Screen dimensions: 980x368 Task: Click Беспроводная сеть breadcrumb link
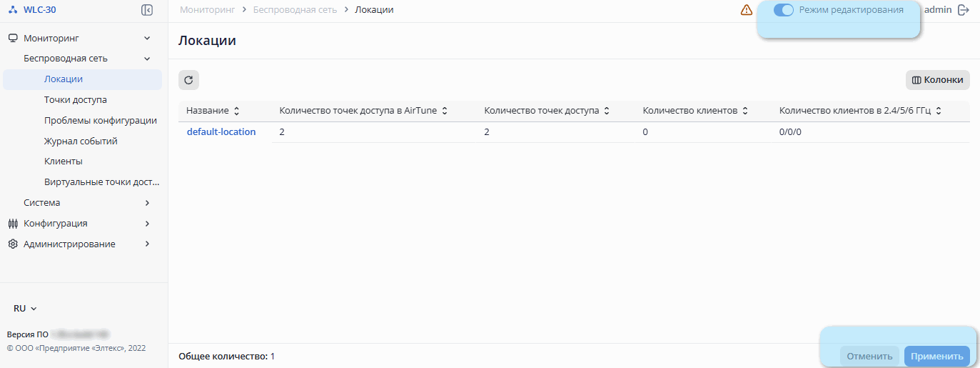(x=295, y=10)
